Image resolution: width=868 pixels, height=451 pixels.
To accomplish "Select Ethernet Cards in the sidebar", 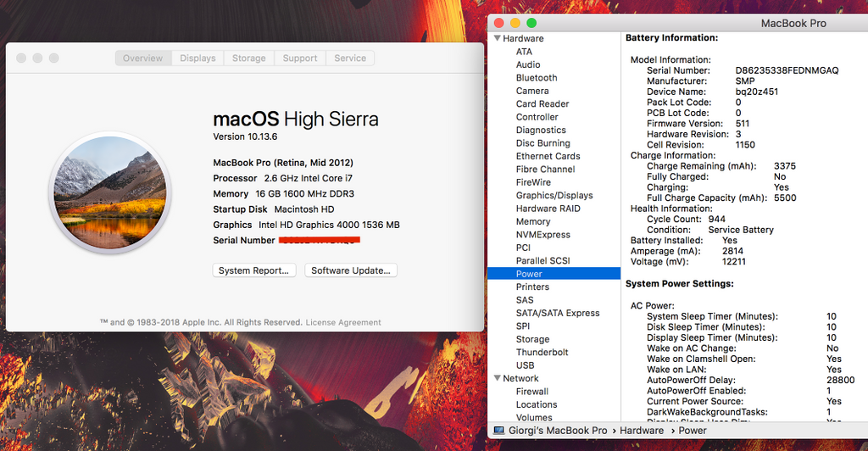I will pyautogui.click(x=548, y=156).
